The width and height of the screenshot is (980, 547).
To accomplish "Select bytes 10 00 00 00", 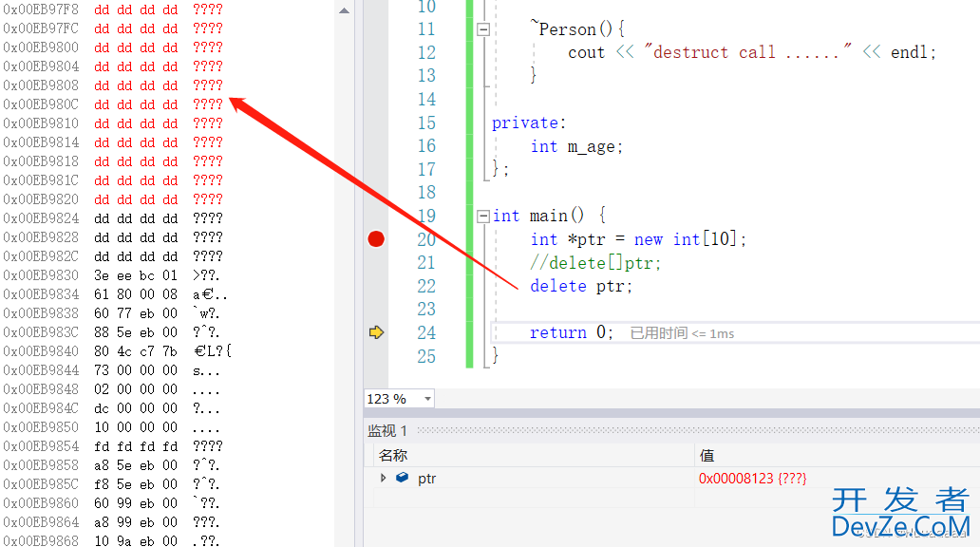I will pyautogui.click(x=136, y=427).
